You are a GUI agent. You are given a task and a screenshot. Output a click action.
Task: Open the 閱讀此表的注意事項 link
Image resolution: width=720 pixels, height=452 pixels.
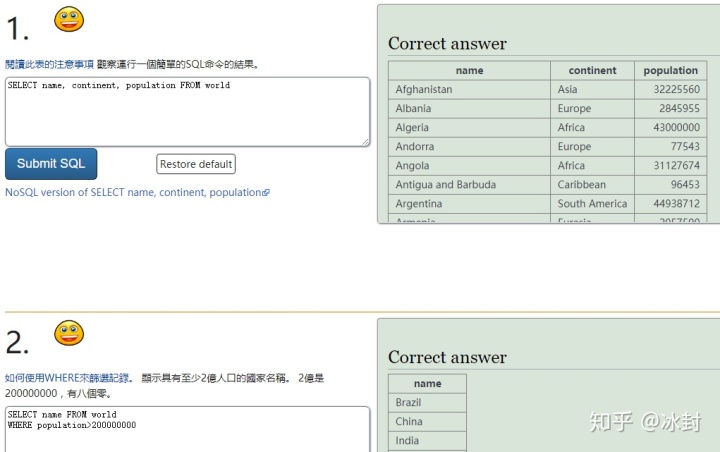(x=49, y=64)
